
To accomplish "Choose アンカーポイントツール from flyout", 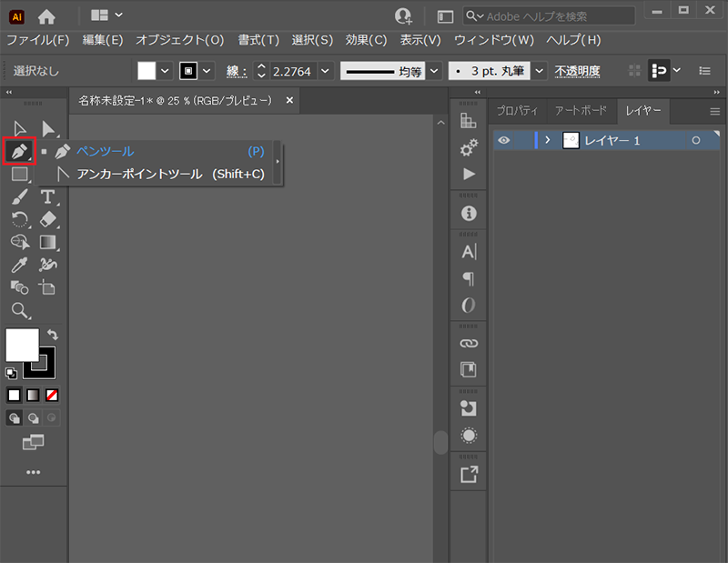I will pos(160,174).
